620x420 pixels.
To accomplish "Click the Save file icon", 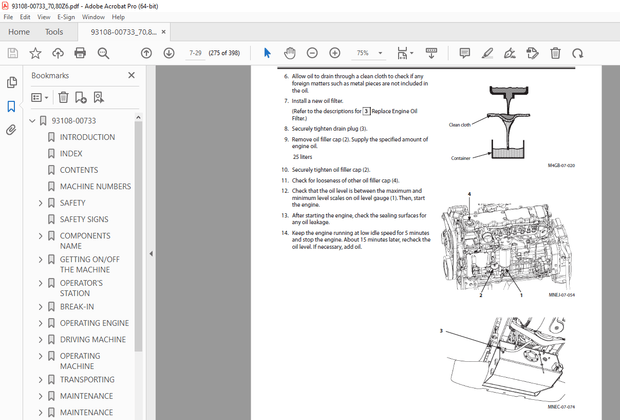I will pyautogui.click(x=13, y=53).
